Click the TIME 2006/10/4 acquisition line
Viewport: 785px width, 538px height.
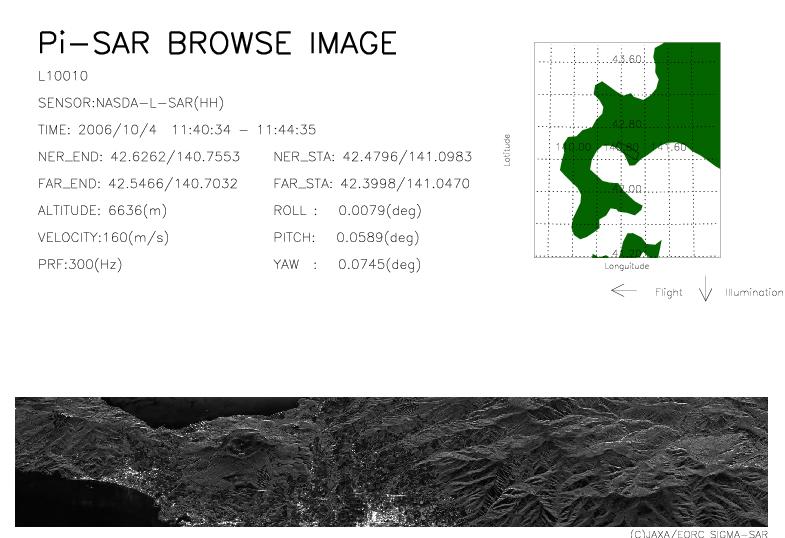(x=177, y=130)
